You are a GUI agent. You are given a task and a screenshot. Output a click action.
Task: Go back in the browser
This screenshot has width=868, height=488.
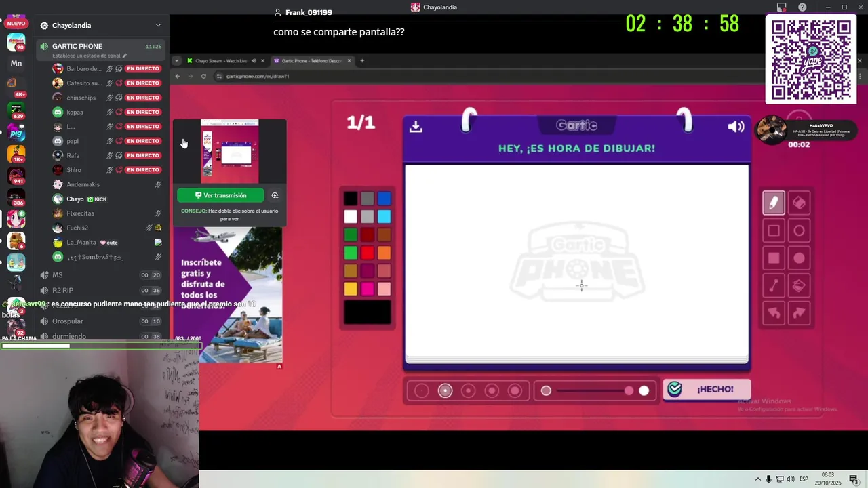177,76
